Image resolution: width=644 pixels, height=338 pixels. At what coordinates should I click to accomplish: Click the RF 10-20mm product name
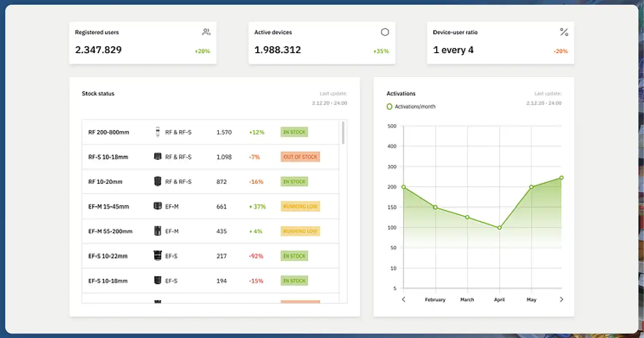pos(105,182)
